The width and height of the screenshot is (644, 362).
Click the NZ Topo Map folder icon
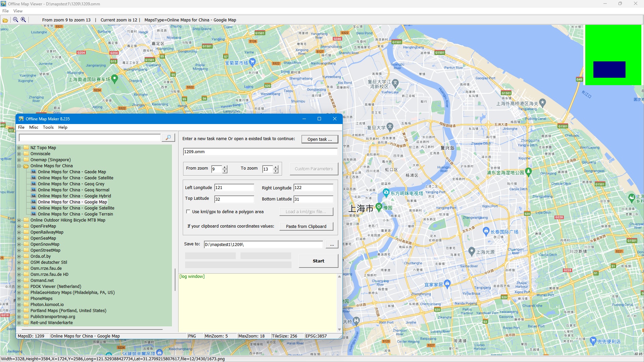tap(26, 147)
